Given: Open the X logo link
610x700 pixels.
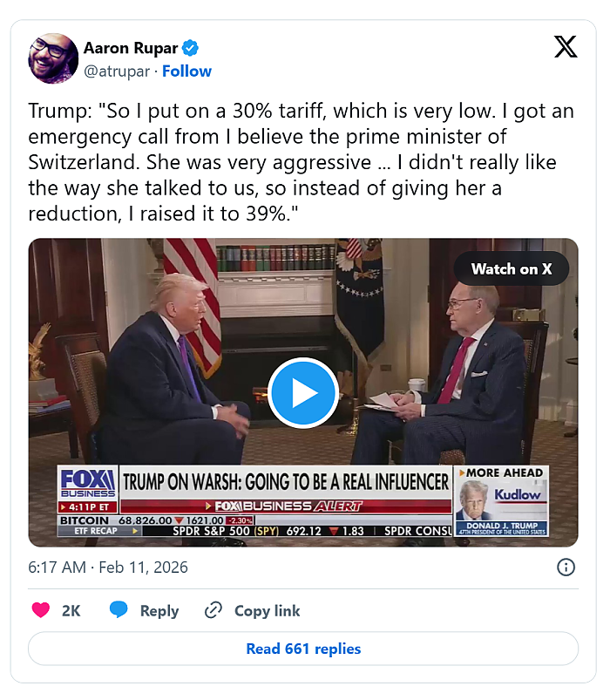Looking at the screenshot, I should coord(566,48).
